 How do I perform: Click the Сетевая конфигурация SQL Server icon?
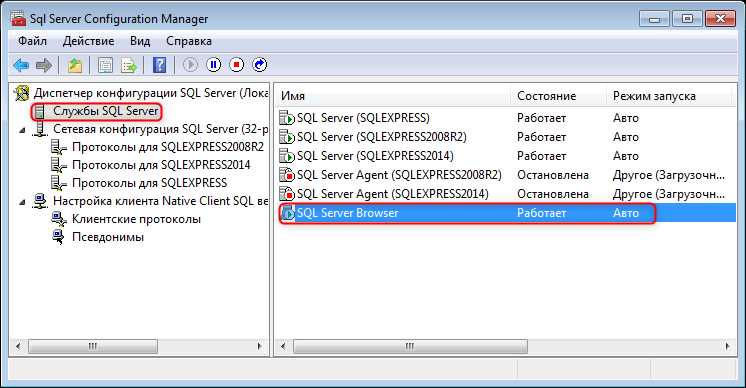click(x=40, y=129)
